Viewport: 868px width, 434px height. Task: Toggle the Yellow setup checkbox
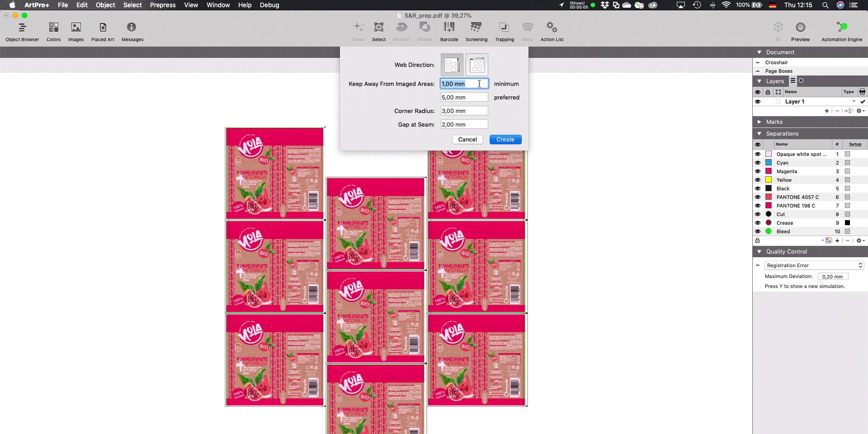[848, 180]
